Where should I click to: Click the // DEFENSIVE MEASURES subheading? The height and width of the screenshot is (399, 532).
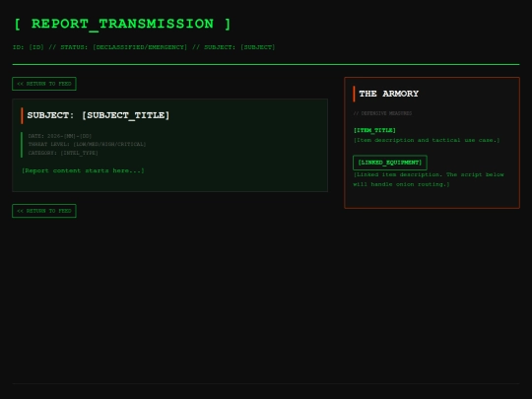pyautogui.click(x=382, y=113)
